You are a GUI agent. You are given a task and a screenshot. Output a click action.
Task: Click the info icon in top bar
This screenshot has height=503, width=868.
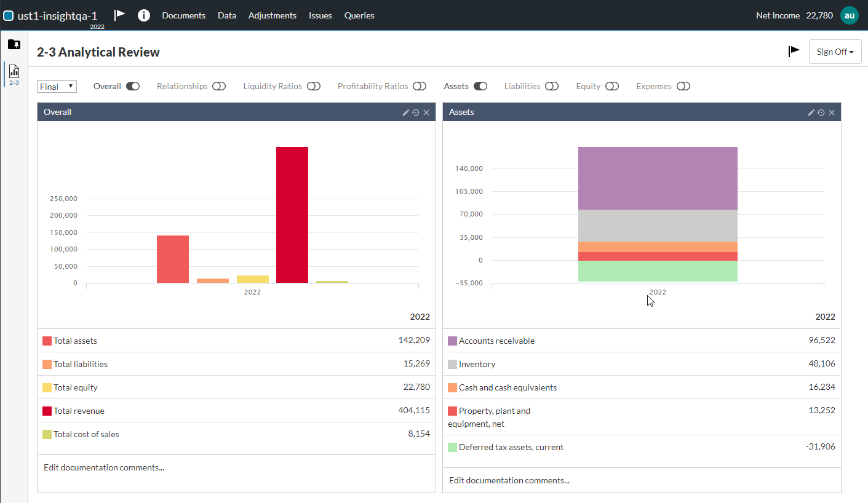(x=144, y=15)
